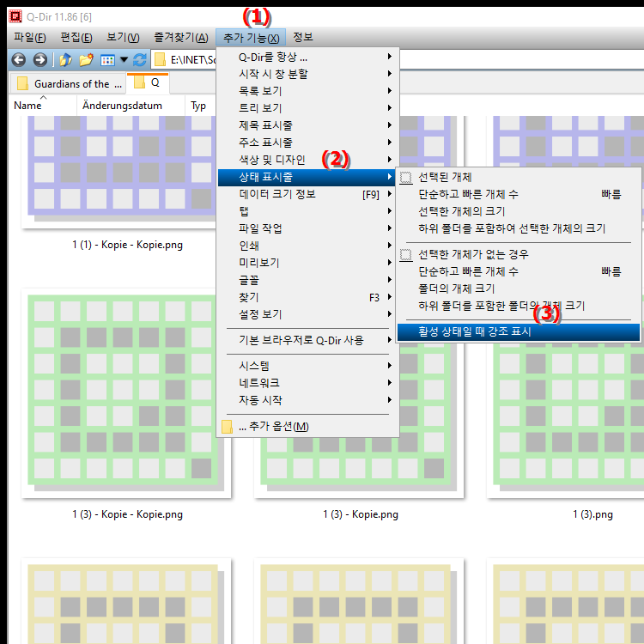
Task: Click the ... 추가 옵션(M) entry
Action: tap(307, 427)
